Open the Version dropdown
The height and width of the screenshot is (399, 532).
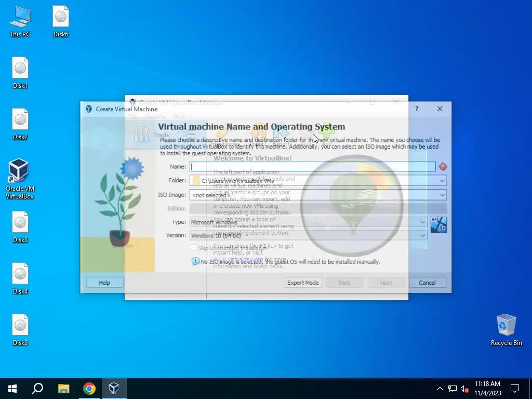(309, 235)
